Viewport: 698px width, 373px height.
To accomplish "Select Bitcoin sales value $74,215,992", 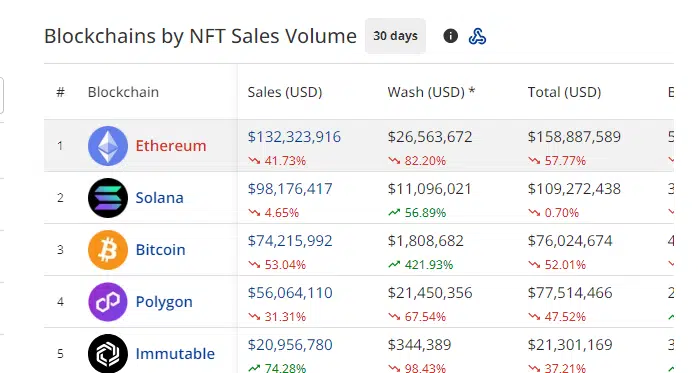I will click(x=290, y=241).
